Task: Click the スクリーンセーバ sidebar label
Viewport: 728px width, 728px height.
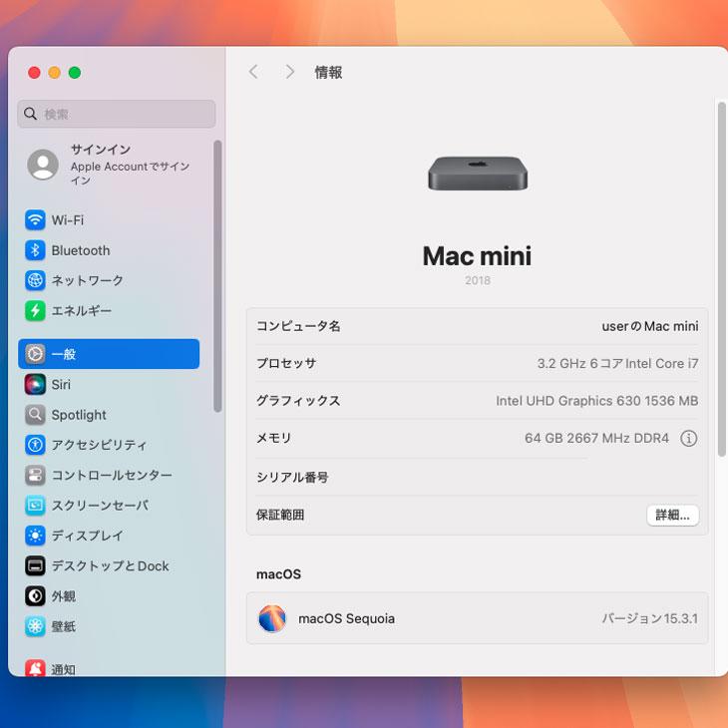Action: coord(100,506)
